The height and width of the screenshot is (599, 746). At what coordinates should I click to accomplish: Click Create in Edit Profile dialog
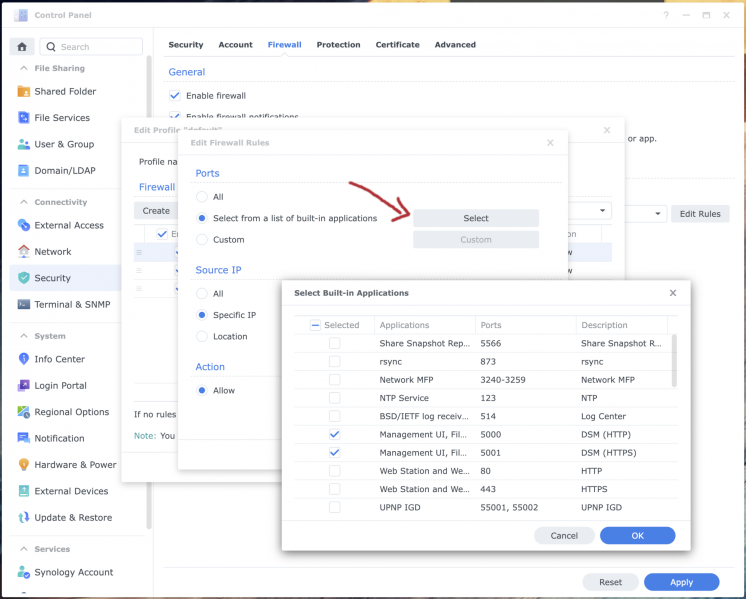[156, 210]
